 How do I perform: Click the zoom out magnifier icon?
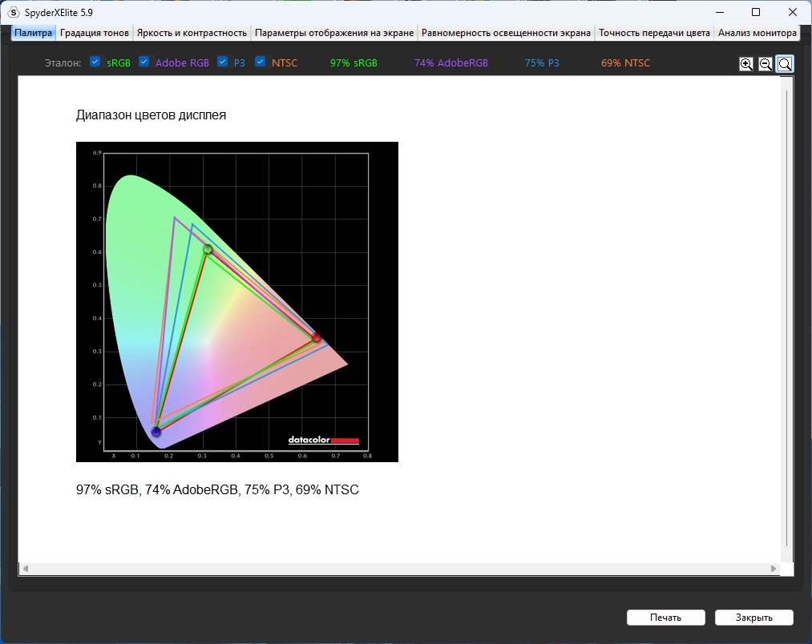tap(766, 63)
